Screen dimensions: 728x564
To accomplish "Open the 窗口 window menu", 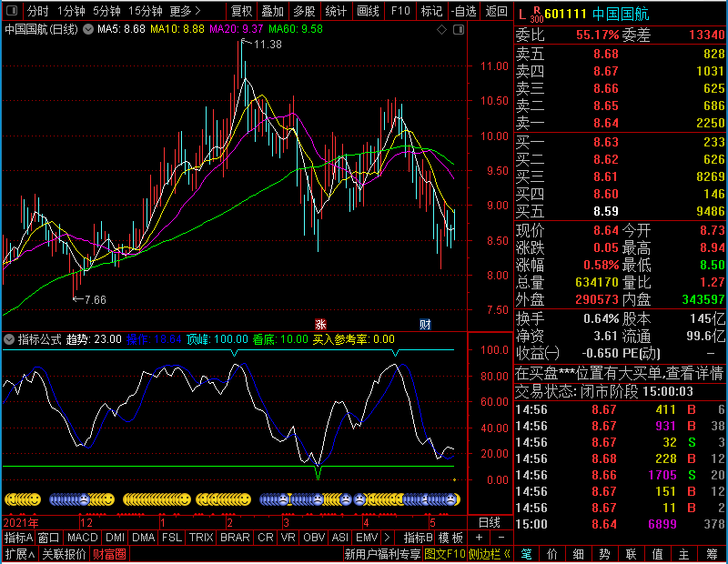I will [49, 538].
